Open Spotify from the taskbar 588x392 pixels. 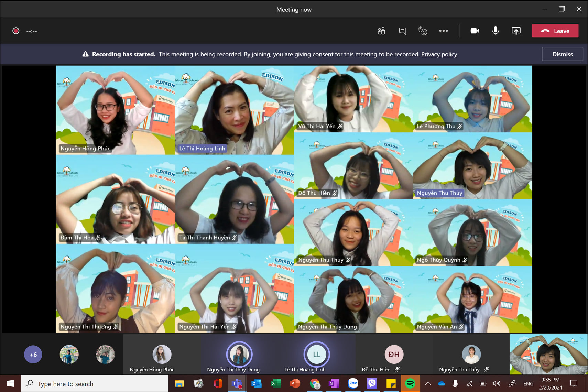pos(410,383)
